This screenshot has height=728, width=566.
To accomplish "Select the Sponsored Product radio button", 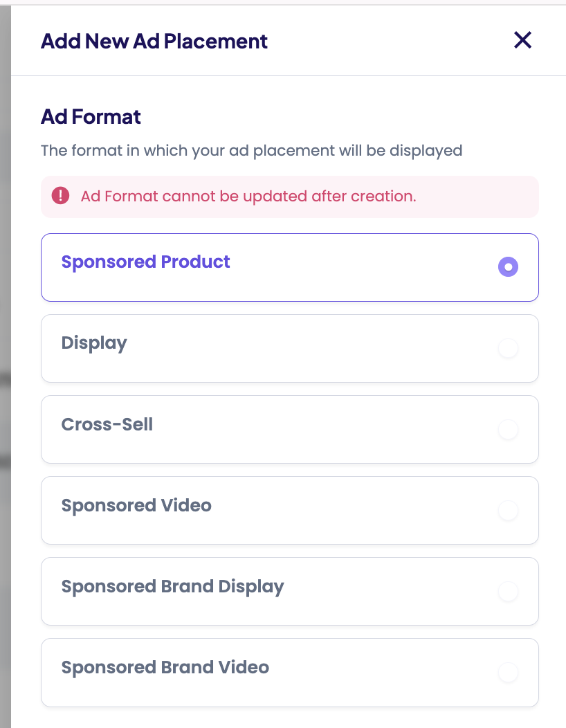I will click(x=508, y=266).
